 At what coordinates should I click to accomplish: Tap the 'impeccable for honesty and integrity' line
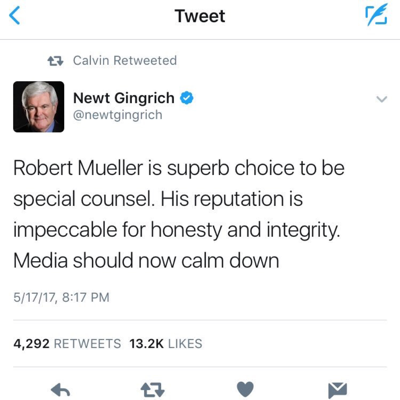click(177, 231)
